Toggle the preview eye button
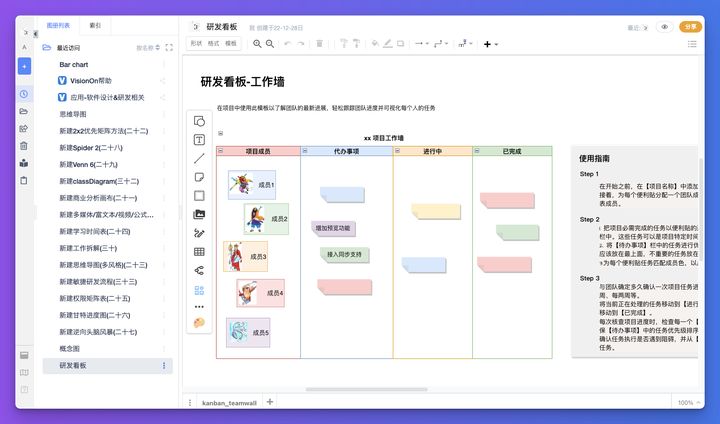The image size is (720, 424). 664,27
